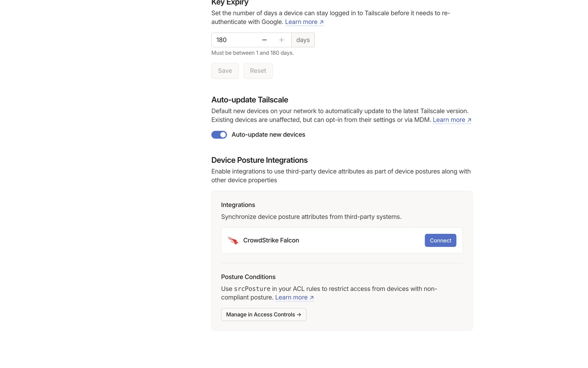Open Key Expiry Learn more link
Image resolution: width=588 pixels, height=368 pixels.
click(x=301, y=22)
